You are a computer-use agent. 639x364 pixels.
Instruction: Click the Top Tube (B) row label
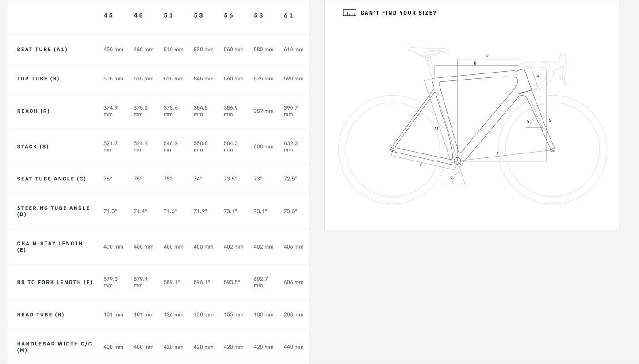[x=38, y=79]
